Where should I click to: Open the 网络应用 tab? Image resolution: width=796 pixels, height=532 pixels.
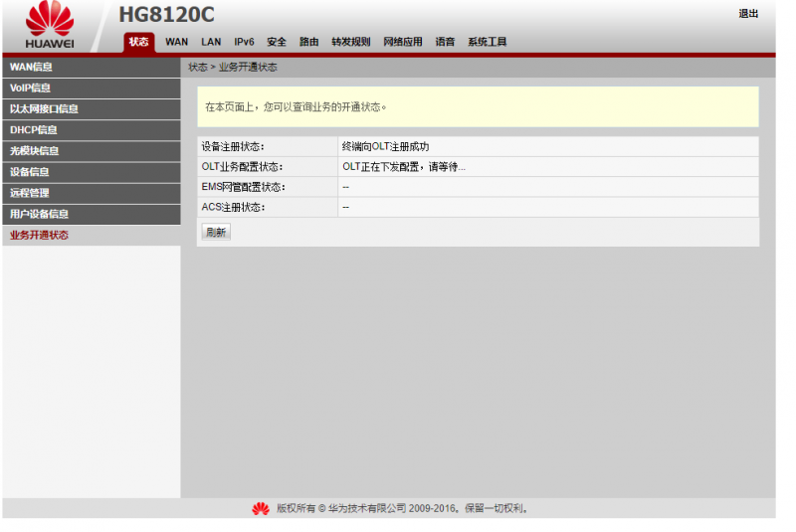pos(403,42)
